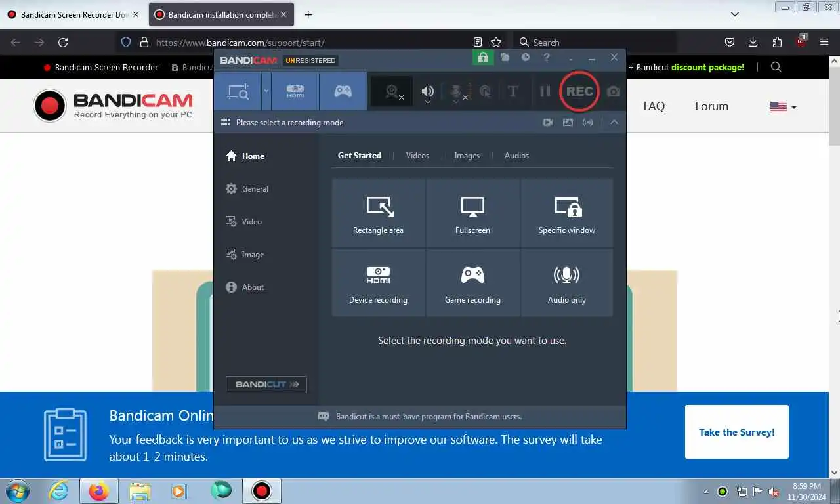The image size is (840, 504).
Task: Click video camera icon in status bar
Action: [x=548, y=122]
